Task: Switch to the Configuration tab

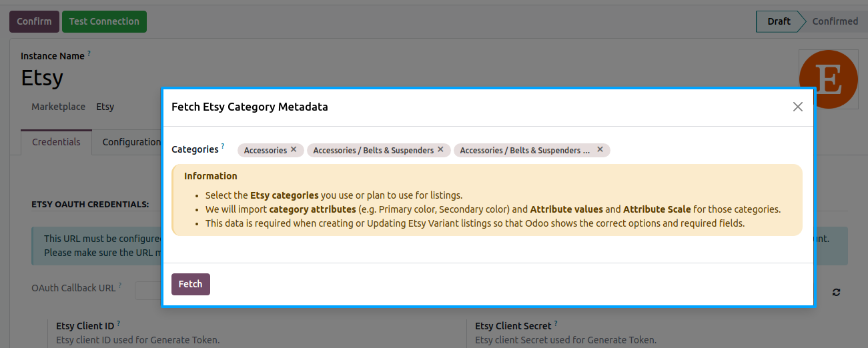Action: [131, 142]
